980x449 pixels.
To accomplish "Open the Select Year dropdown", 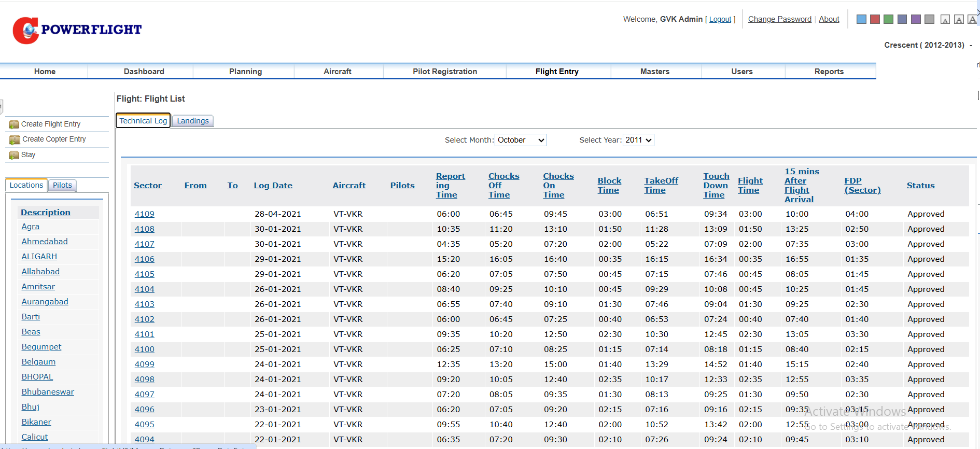I will pos(638,140).
